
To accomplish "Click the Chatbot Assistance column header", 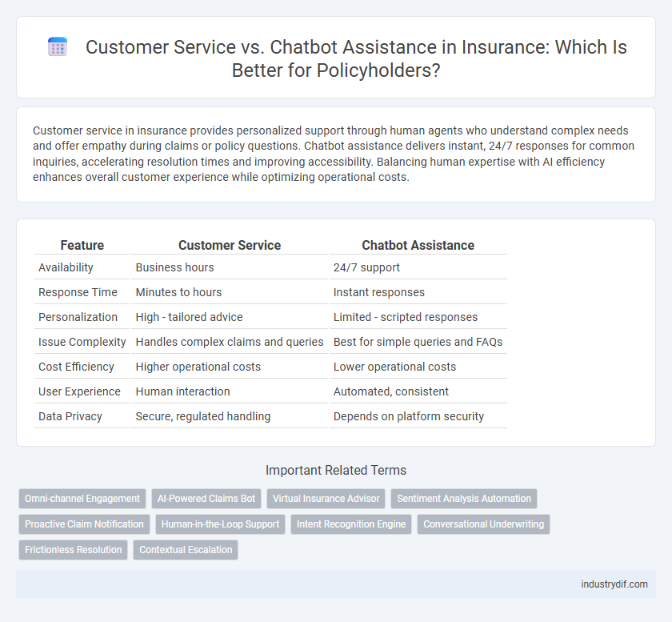I will tap(418, 246).
